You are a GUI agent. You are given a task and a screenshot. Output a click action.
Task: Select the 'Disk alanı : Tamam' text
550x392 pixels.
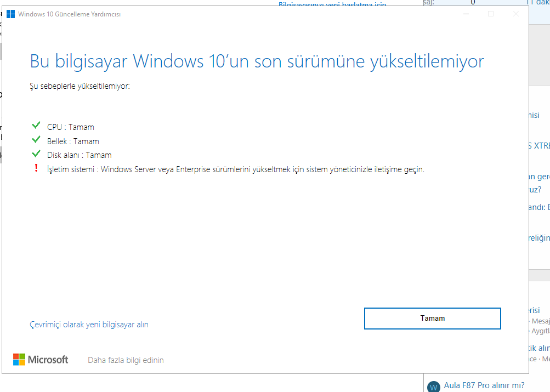(x=80, y=155)
